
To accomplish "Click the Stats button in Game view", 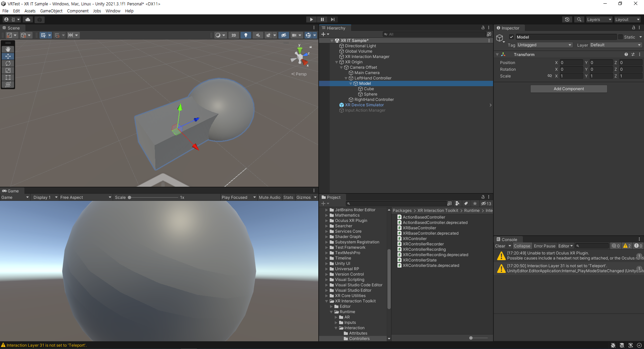I will click(288, 197).
